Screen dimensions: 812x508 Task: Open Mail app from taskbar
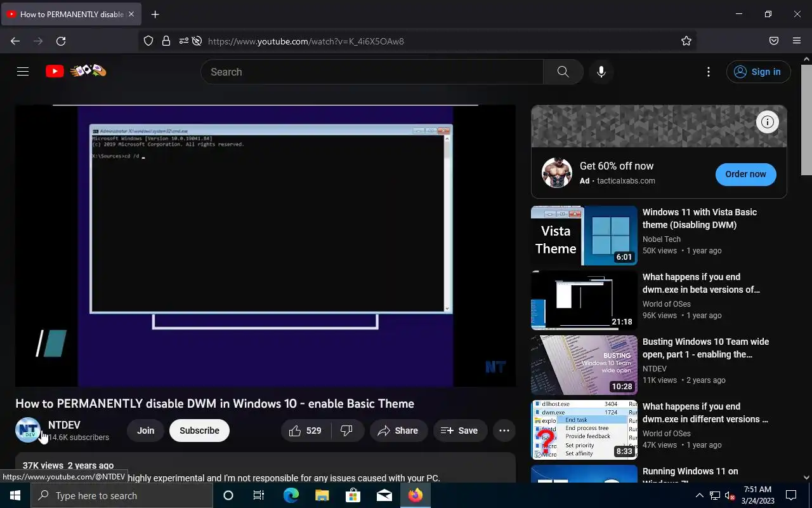click(x=384, y=495)
